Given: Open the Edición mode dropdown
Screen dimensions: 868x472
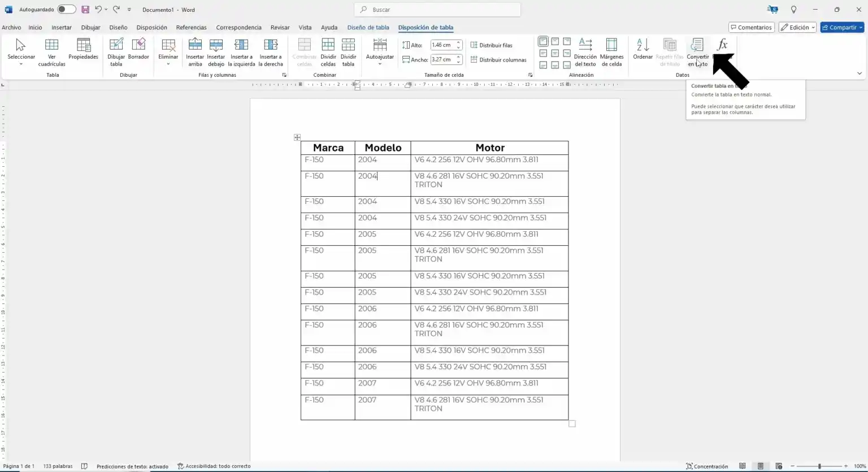Looking at the screenshot, I should coord(797,27).
